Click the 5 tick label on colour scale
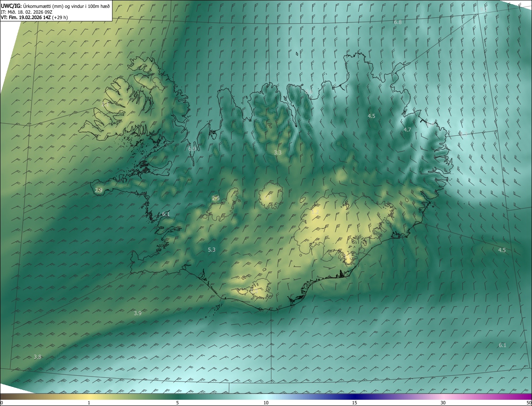Image resolution: width=532 pixels, height=406 pixels. point(177,403)
